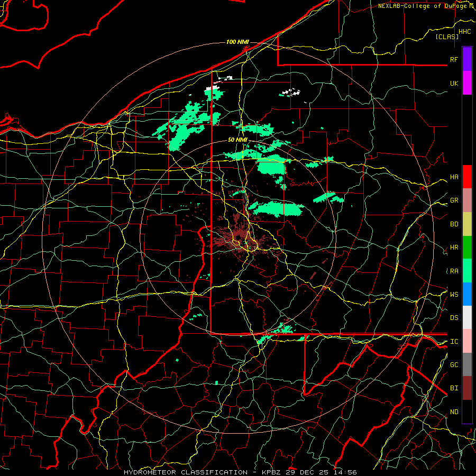Image resolution: width=476 pixels, height=476 pixels.
Task: Select the BI legend label
Action: pos(454,388)
